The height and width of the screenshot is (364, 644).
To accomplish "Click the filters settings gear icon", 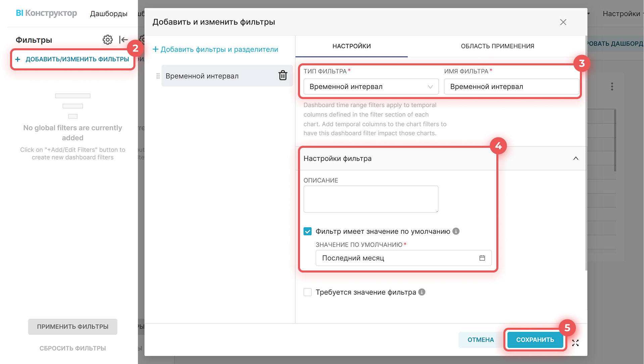I will coord(107,40).
